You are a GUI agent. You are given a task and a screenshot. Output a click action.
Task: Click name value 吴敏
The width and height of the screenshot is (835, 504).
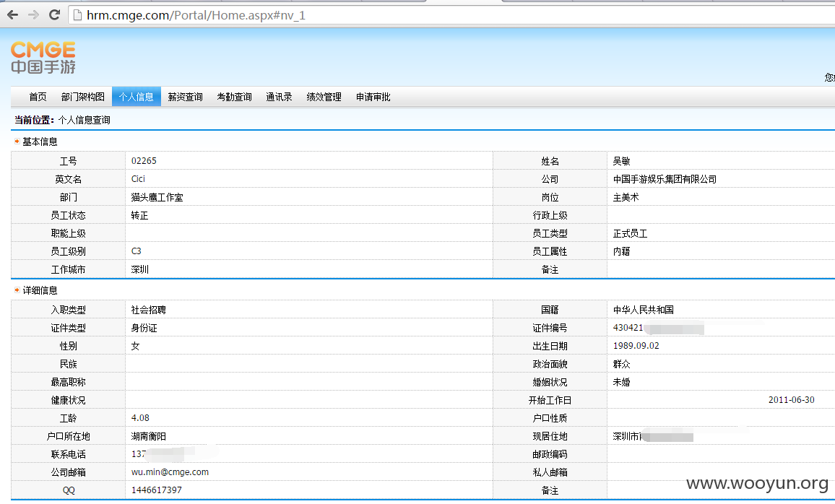621,161
